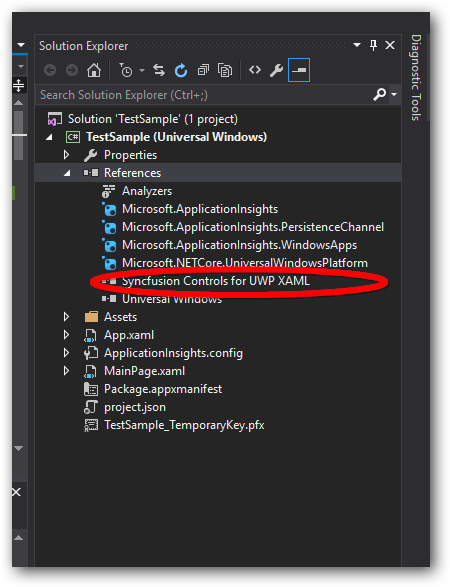Select the Universal Windows reference
Viewport: 450px width, 587px height.
click(172, 299)
